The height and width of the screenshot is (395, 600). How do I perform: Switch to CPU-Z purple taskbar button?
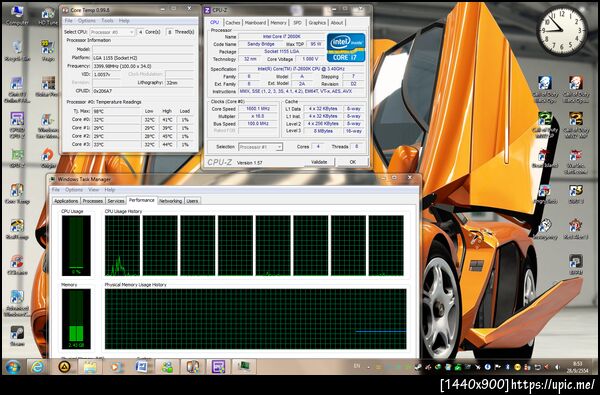pos(218,367)
